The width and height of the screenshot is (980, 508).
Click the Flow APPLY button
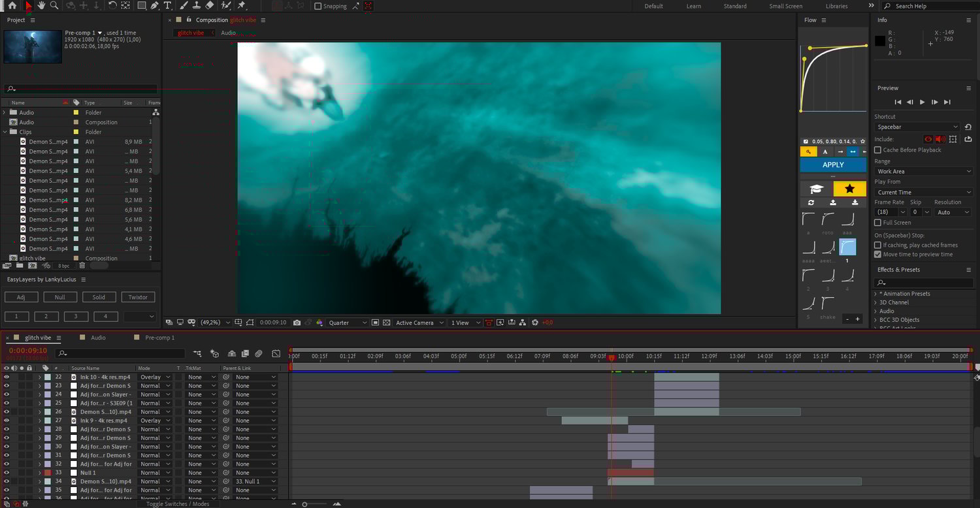click(834, 165)
